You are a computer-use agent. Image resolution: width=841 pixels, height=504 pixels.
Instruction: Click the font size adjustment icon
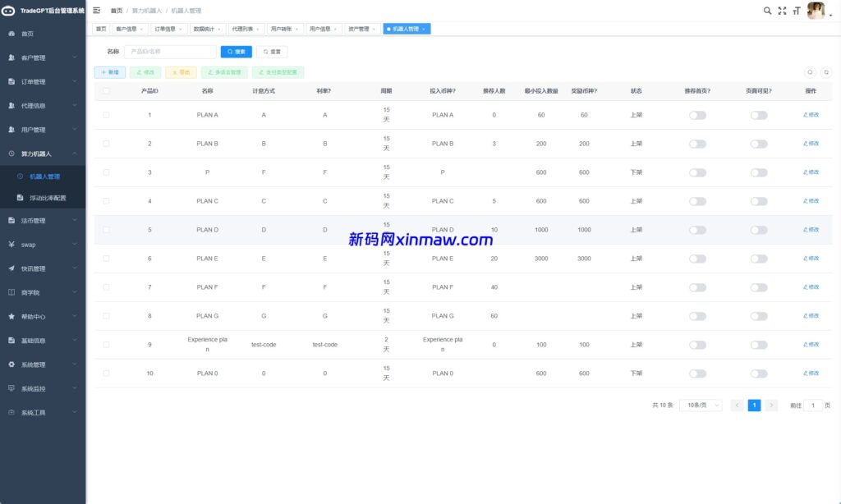pos(797,10)
